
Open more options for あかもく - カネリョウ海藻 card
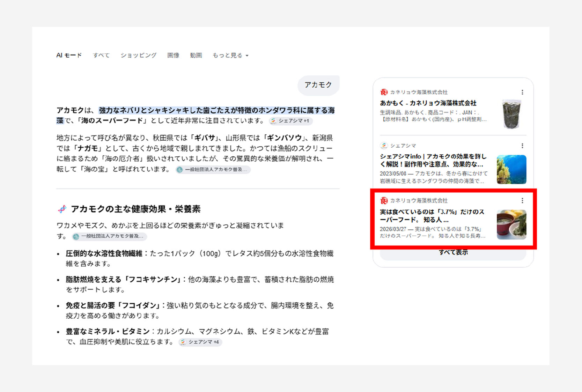click(522, 92)
